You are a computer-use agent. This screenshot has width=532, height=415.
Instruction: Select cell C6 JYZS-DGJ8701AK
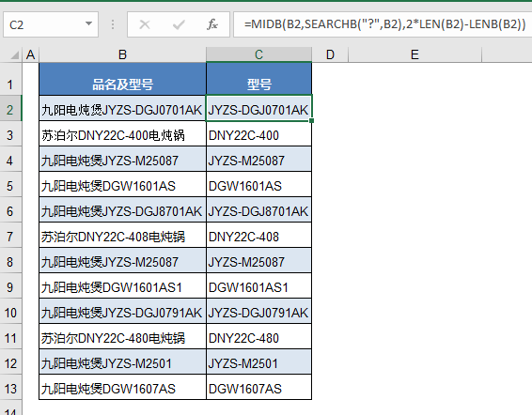click(258, 210)
